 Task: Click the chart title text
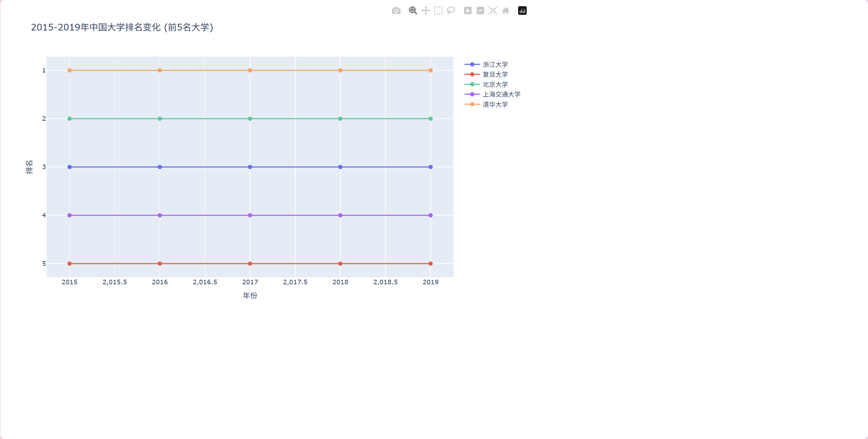click(x=122, y=27)
